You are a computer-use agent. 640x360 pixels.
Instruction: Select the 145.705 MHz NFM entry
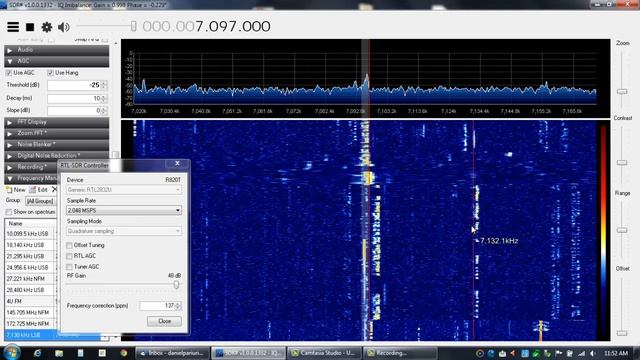pyautogui.click(x=31, y=313)
